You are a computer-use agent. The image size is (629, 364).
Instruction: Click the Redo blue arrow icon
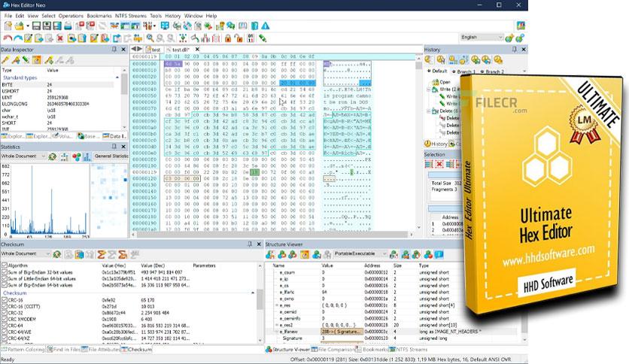17,38
